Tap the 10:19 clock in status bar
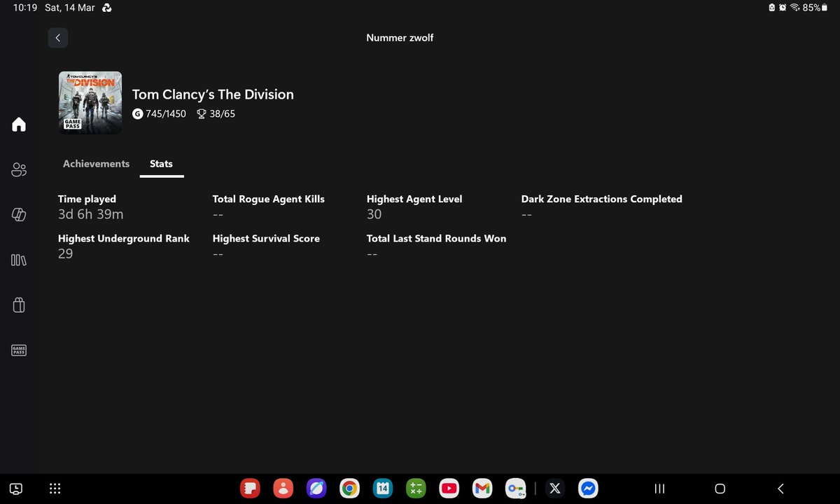This screenshot has height=504, width=840. (24, 8)
